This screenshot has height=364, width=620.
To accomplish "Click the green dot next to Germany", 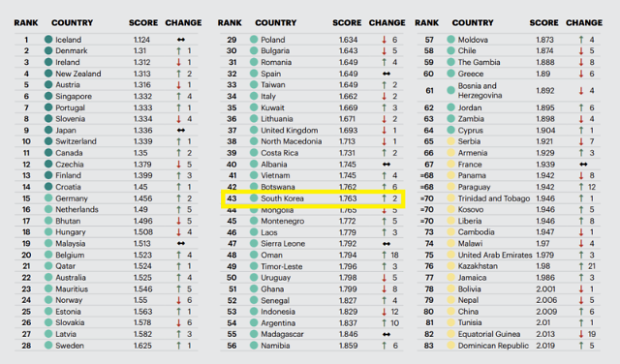I will coord(48,198).
